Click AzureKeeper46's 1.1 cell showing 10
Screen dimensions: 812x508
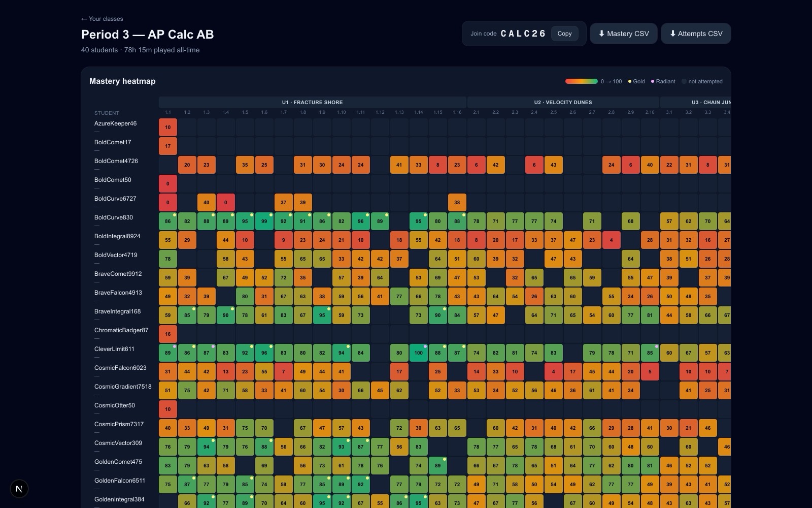pyautogui.click(x=168, y=128)
